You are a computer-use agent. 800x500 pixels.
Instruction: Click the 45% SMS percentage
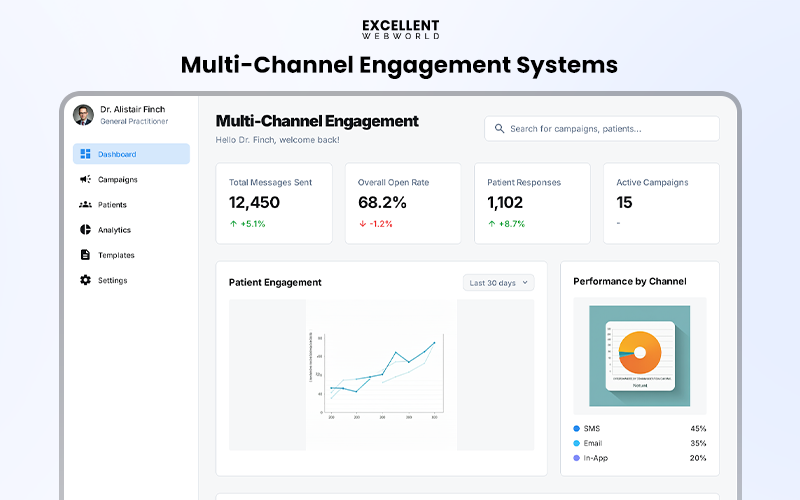[698, 429]
